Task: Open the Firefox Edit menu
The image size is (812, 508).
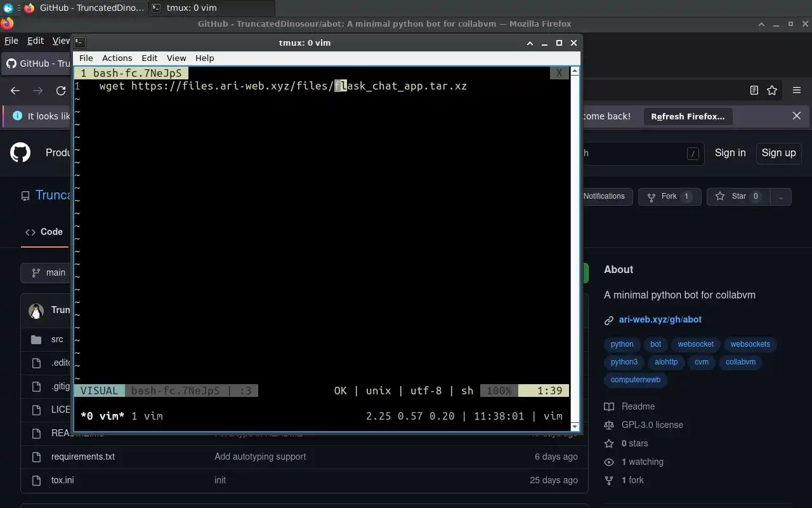Action: 36,40
